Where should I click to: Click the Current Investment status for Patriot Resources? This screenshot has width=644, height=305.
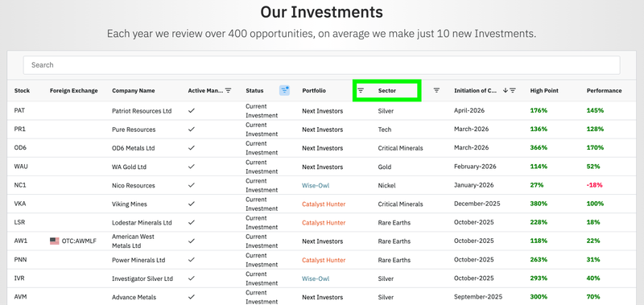pyautogui.click(x=262, y=111)
